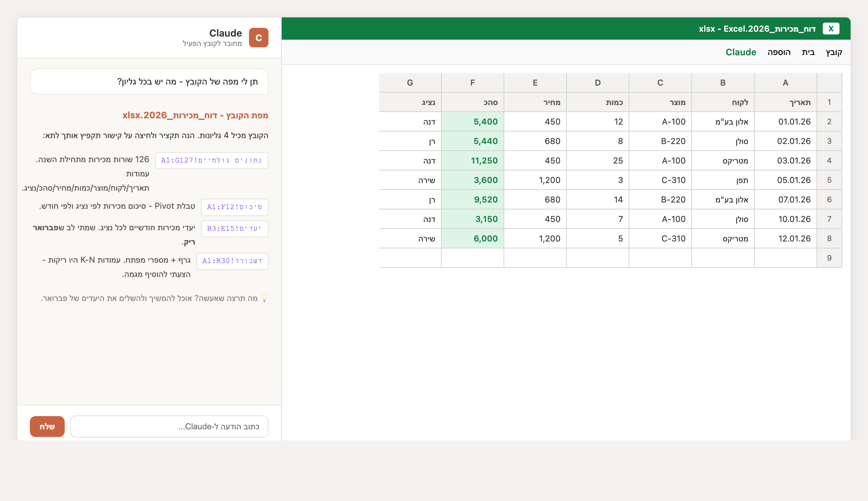
Task: Select column D header
Action: [x=597, y=82]
